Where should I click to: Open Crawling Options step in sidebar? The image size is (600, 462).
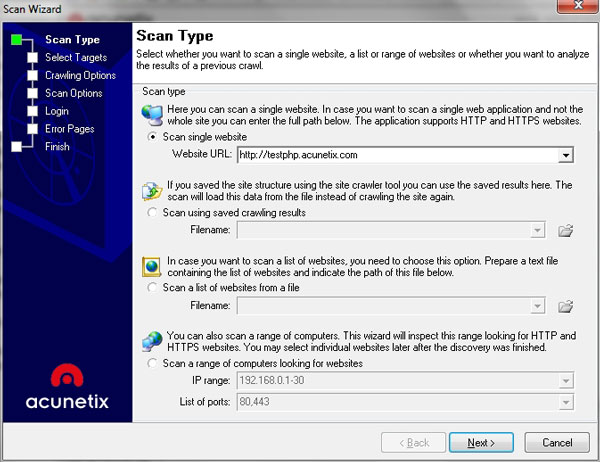(80, 76)
